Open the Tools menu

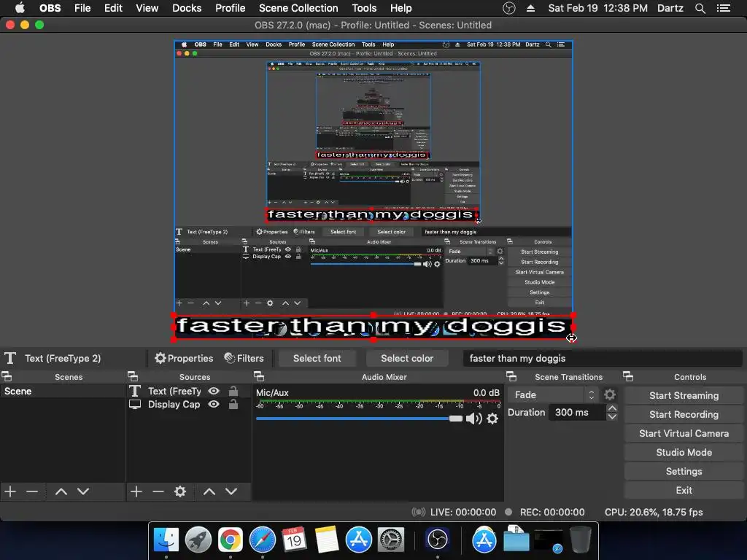(x=364, y=8)
